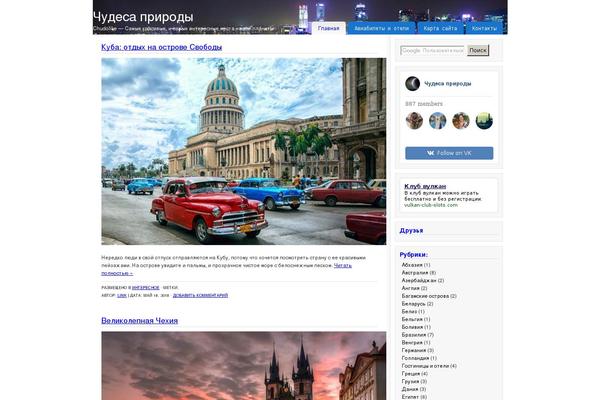Click the Чудеса природы VK group name
Viewport: 600px width, 400px height.
(448, 83)
